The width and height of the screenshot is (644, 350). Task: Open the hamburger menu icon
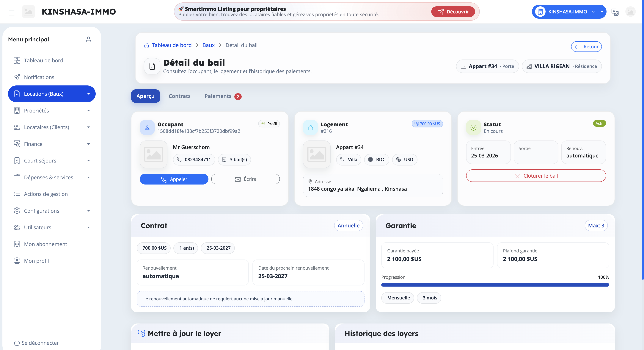(x=12, y=12)
